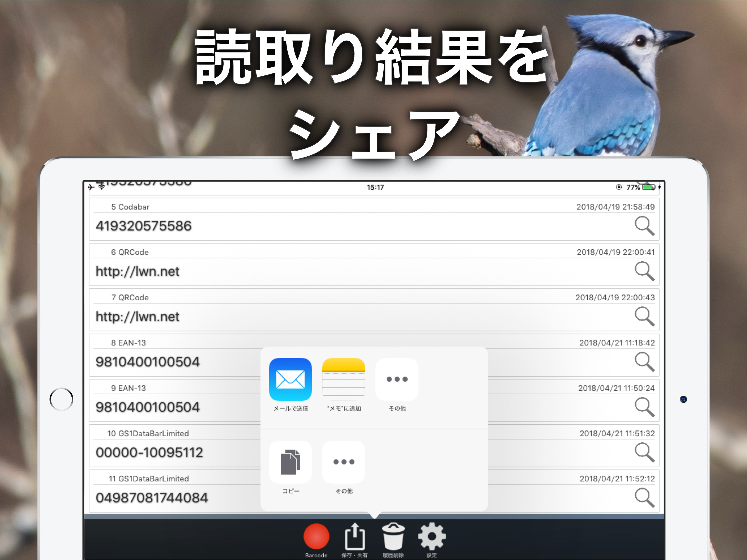This screenshot has width=747, height=560.
Task: Open http://lwn.net link in entry 6
Action: (x=138, y=272)
